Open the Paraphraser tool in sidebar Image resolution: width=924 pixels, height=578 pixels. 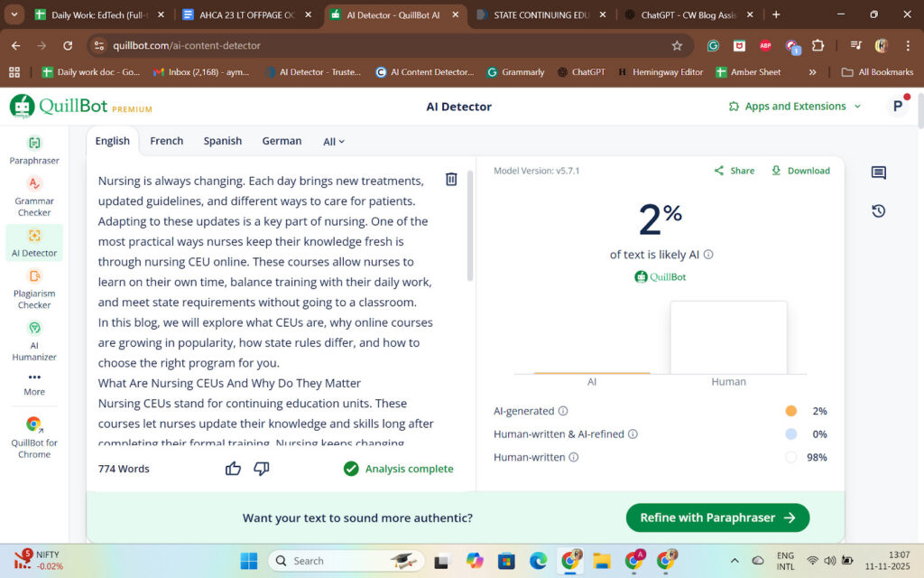click(x=34, y=150)
